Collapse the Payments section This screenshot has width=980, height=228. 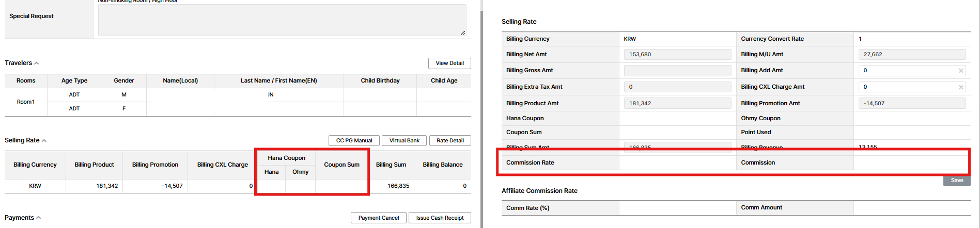(39, 218)
